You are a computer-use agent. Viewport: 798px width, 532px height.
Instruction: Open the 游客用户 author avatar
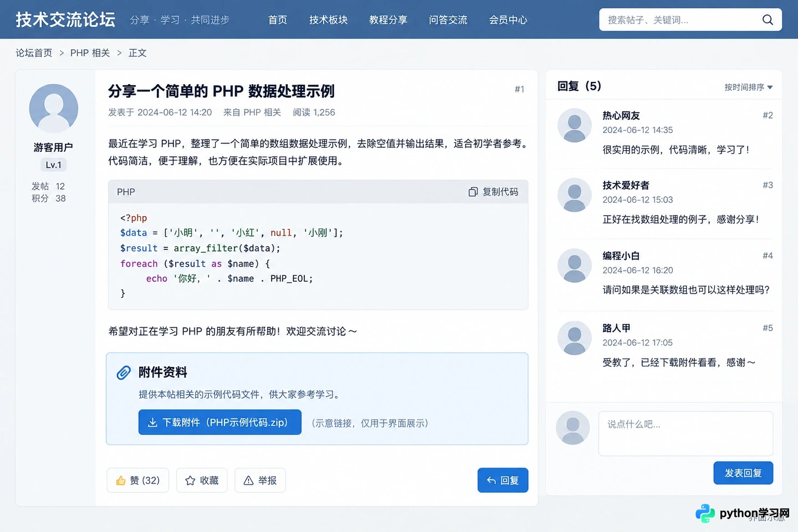click(54, 109)
